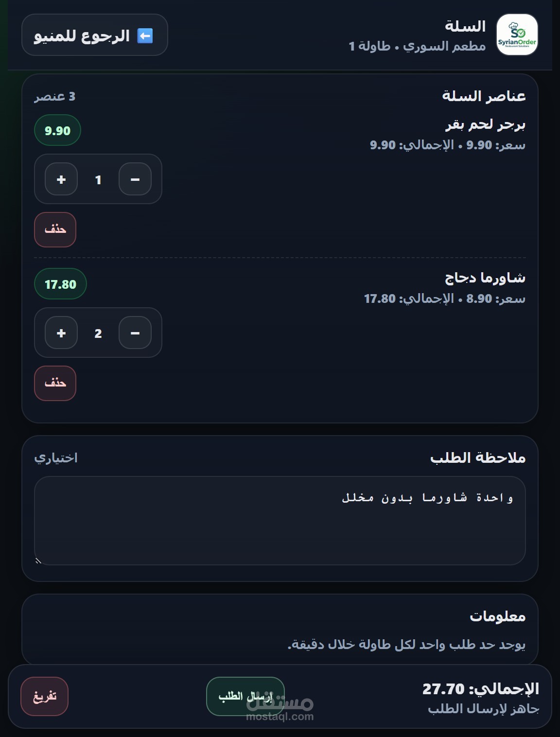Click the برجر لحم بقر item title
This screenshot has height=737, width=560.
tap(486, 124)
